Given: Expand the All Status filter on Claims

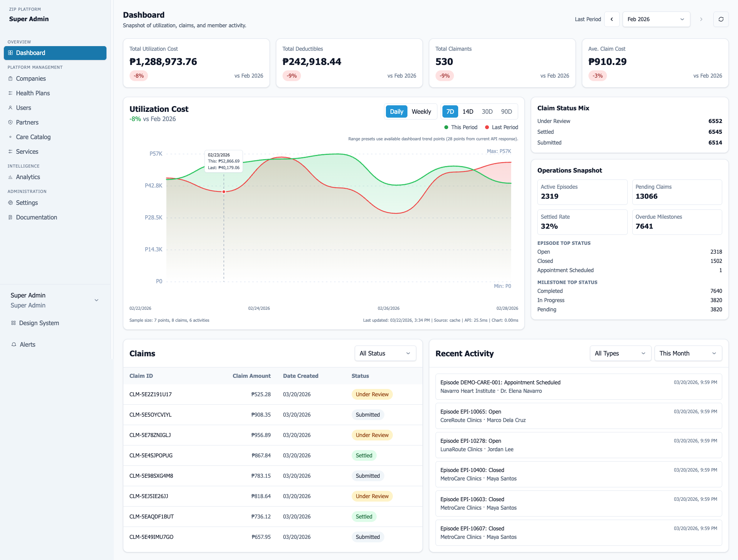Looking at the screenshot, I should point(385,353).
